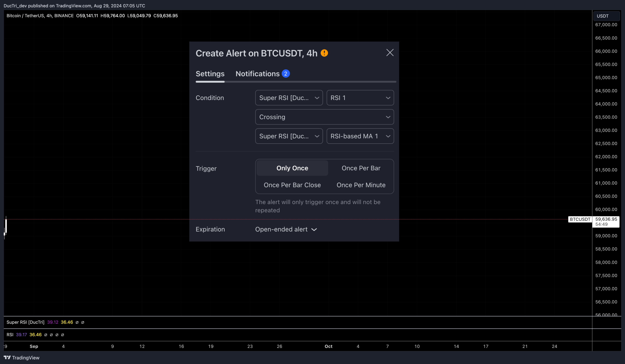Click RSI value 39.17
The height and width of the screenshot is (364, 625).
[21, 335]
